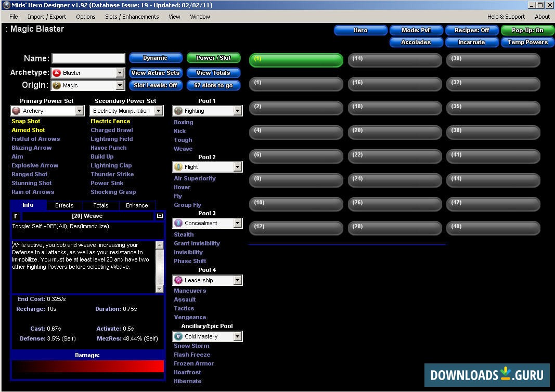Click the Incarnate button

tap(472, 43)
